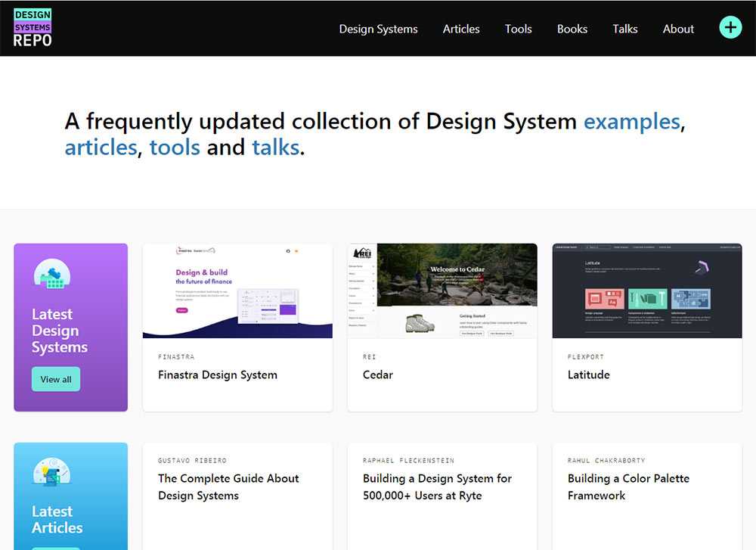Open Building a Design System for Ryte article
Viewport: 756px width, 550px height.
[x=437, y=486]
